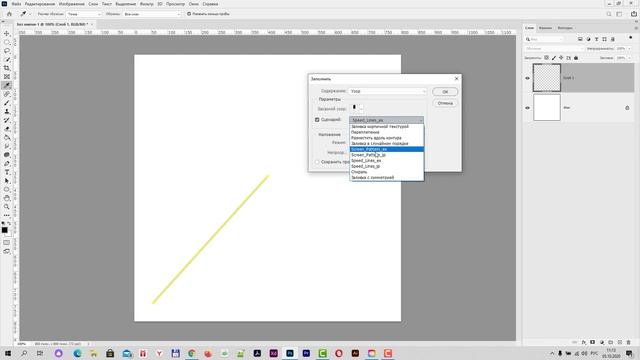Switch to the Каналы tab
640x360 pixels.
tap(545, 28)
